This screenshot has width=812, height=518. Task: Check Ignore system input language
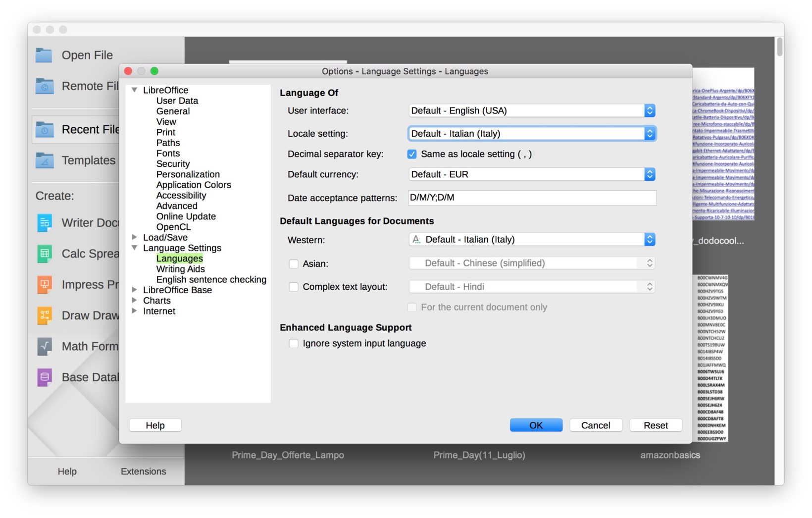[294, 344]
